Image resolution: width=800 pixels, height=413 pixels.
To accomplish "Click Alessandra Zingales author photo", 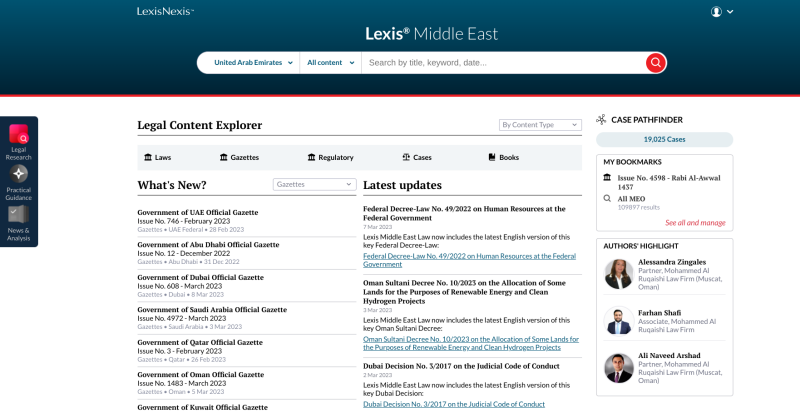I will pyautogui.click(x=619, y=274).
